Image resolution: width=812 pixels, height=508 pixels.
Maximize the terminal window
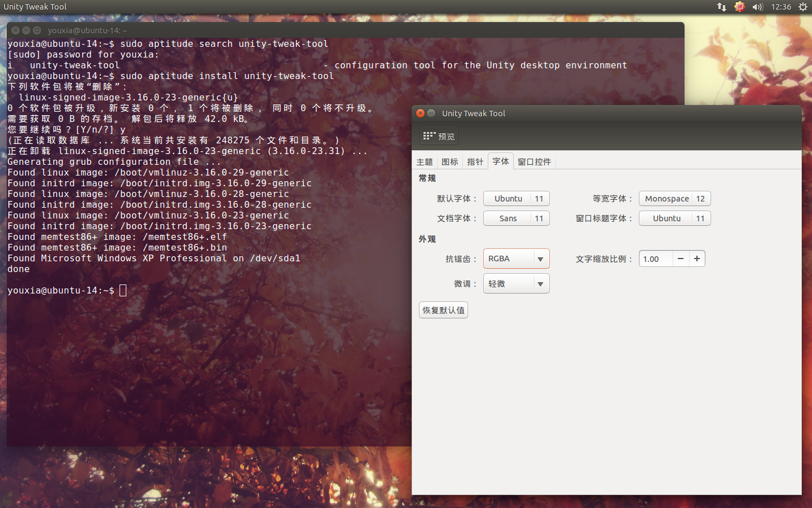37,30
